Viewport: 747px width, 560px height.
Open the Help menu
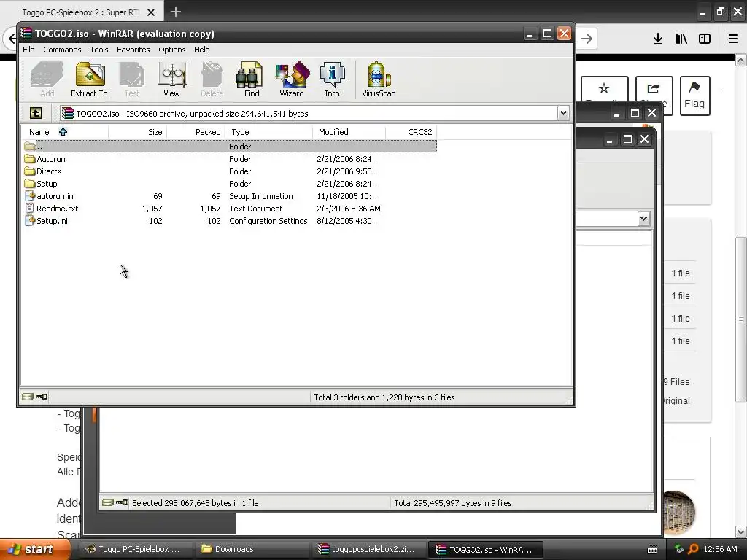pos(201,50)
